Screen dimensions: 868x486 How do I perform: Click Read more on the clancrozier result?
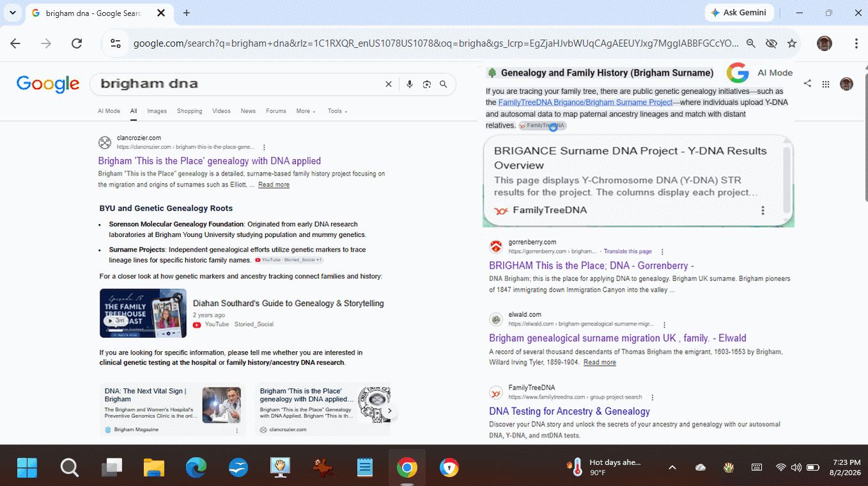click(274, 185)
